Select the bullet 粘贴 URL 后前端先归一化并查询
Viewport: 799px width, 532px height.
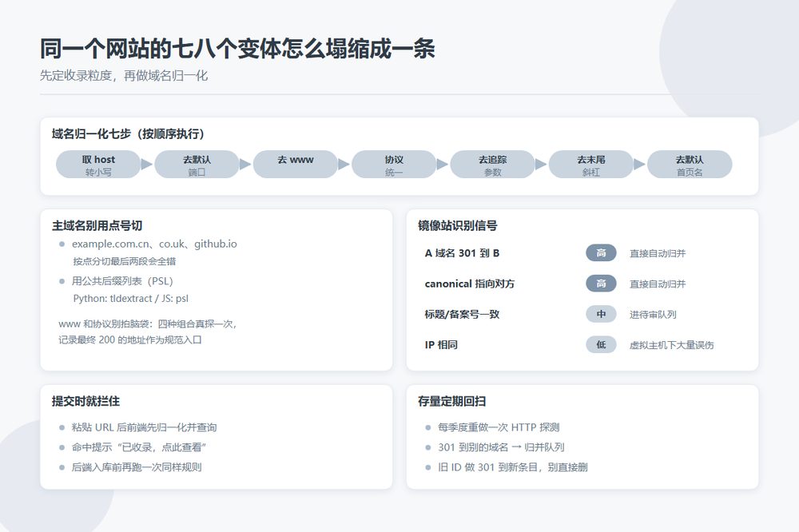point(144,427)
